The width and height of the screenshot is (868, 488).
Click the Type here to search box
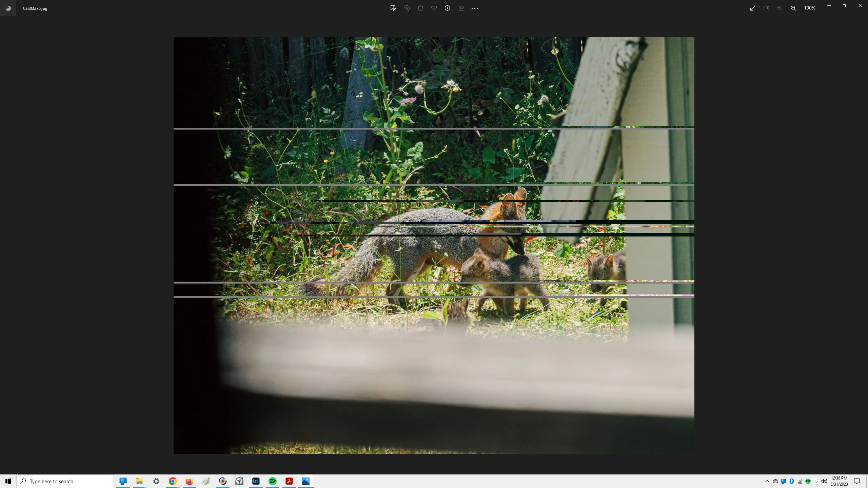coord(65,481)
